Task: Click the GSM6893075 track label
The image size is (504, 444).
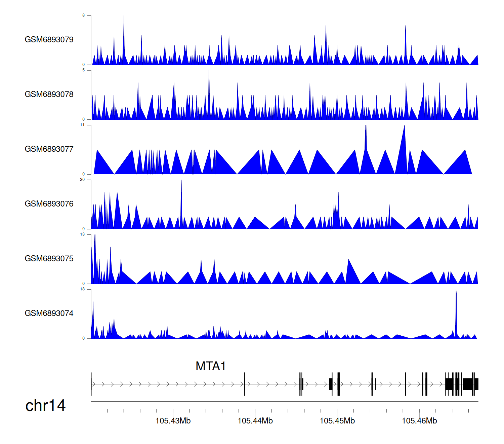Action: (49, 259)
